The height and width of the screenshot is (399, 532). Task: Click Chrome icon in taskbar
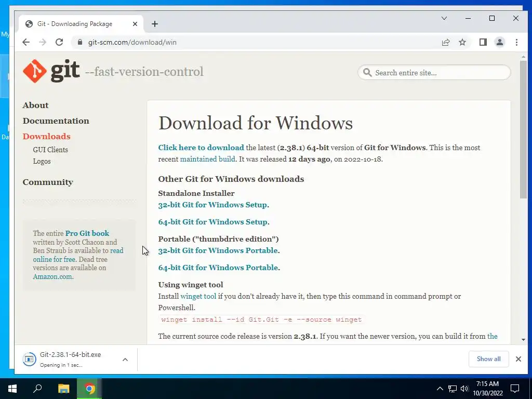(x=89, y=389)
